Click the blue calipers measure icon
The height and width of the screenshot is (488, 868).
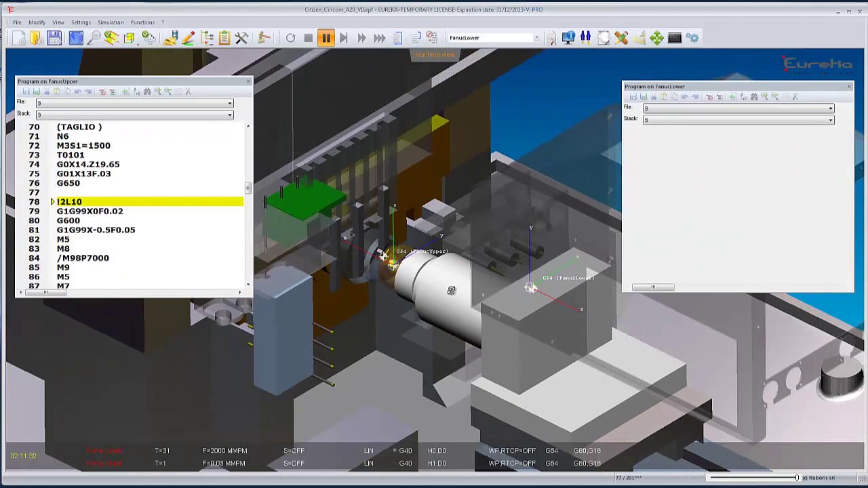586,38
